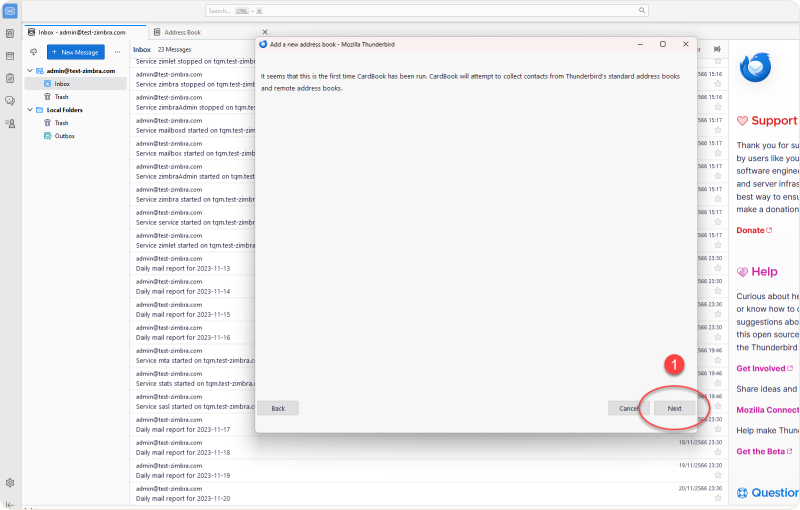The width and height of the screenshot is (800, 510).
Task: Select Trash under admin@test-zimbra.com
Action: tap(76, 97)
